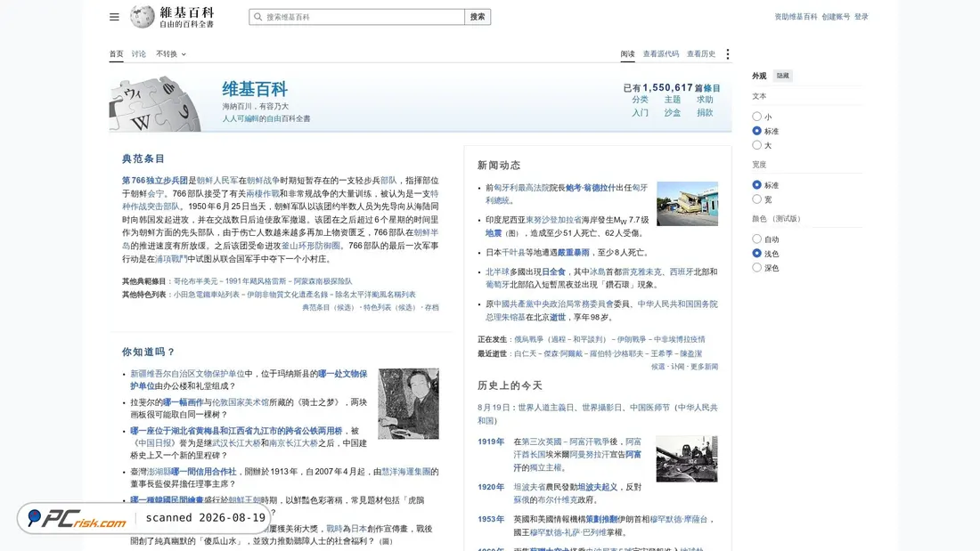The width and height of the screenshot is (980, 551).
Task: Click the 人人可编辑 link in the banner
Action: (240, 118)
